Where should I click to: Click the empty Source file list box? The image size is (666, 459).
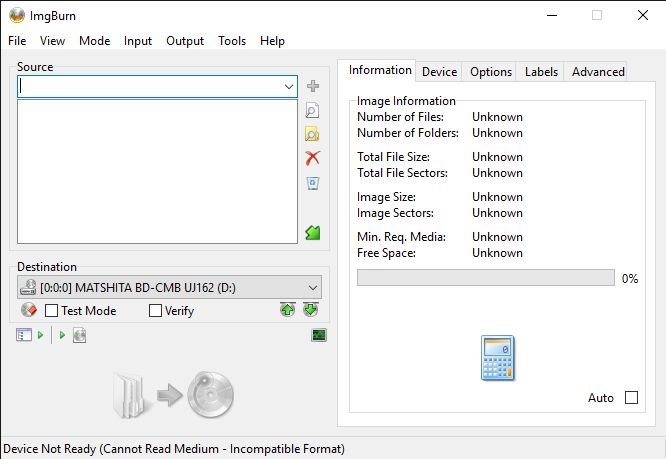pos(157,172)
